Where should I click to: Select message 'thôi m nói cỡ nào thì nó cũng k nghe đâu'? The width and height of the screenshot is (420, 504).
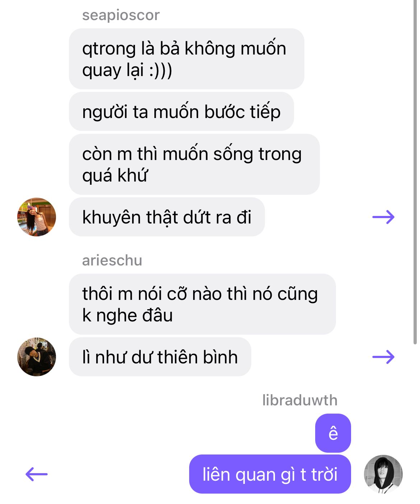[x=202, y=304]
